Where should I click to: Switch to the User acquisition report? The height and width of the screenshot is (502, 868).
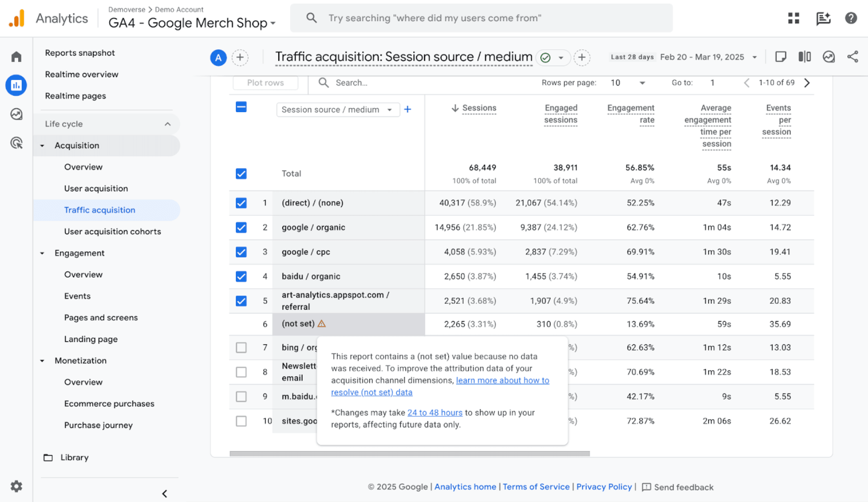(96, 188)
